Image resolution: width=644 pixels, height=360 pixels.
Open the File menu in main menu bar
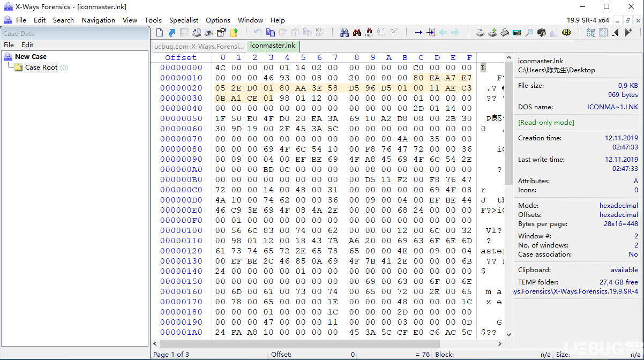(x=21, y=20)
